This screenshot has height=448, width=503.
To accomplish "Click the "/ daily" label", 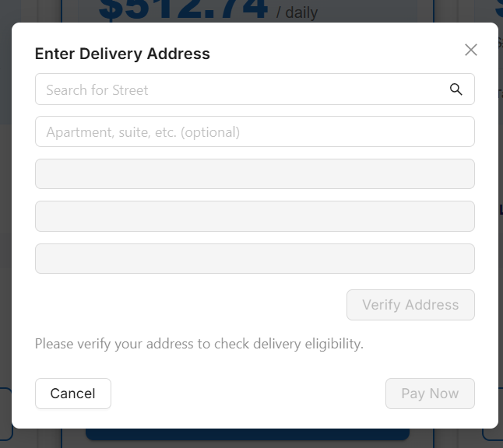I will (297, 13).
